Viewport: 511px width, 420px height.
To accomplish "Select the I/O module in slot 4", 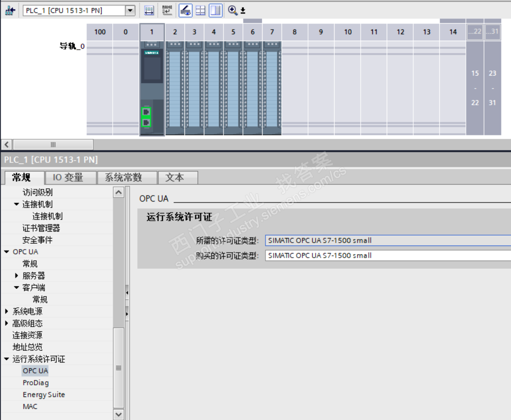I will [214, 87].
